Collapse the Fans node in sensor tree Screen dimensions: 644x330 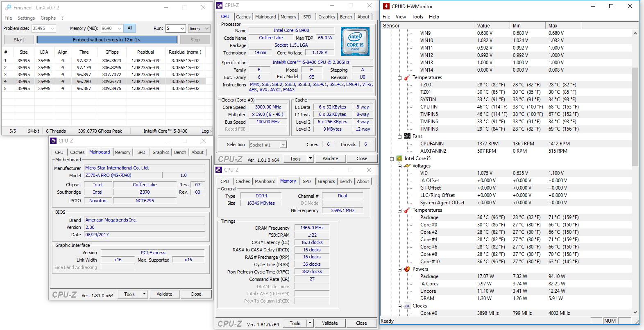tap(399, 136)
